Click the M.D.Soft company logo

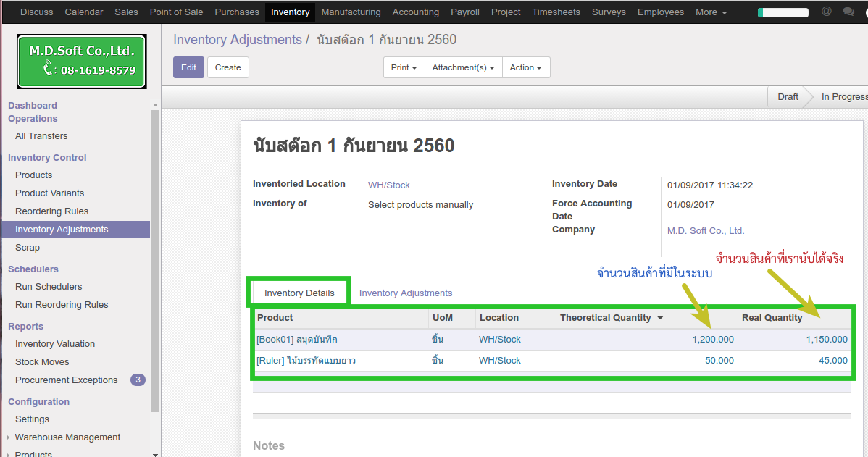click(x=82, y=61)
